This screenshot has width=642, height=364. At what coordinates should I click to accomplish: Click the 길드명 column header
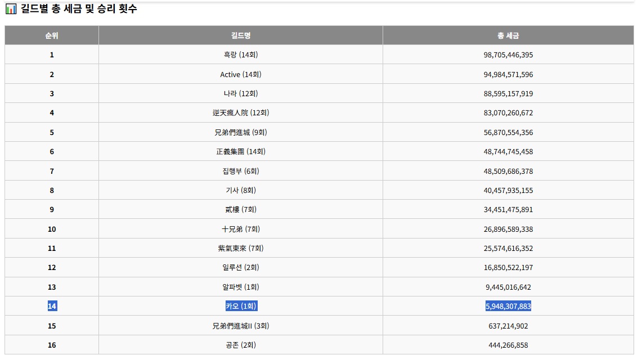(x=241, y=35)
